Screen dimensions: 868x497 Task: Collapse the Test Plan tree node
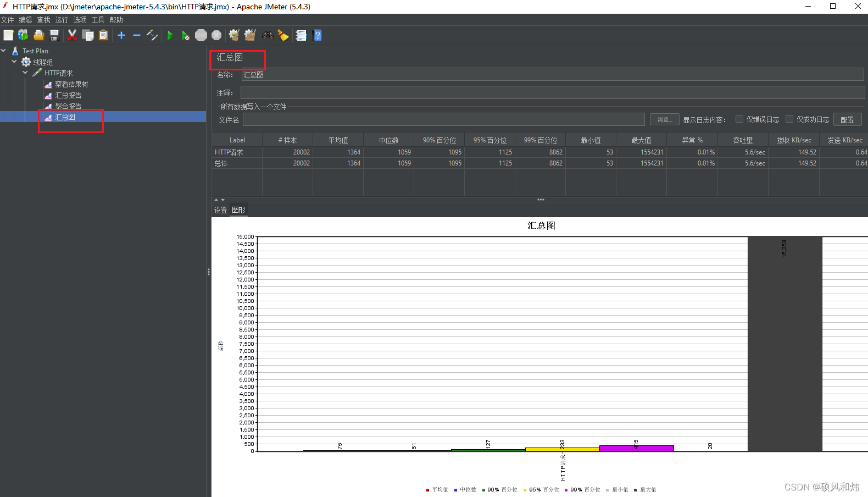(x=4, y=51)
